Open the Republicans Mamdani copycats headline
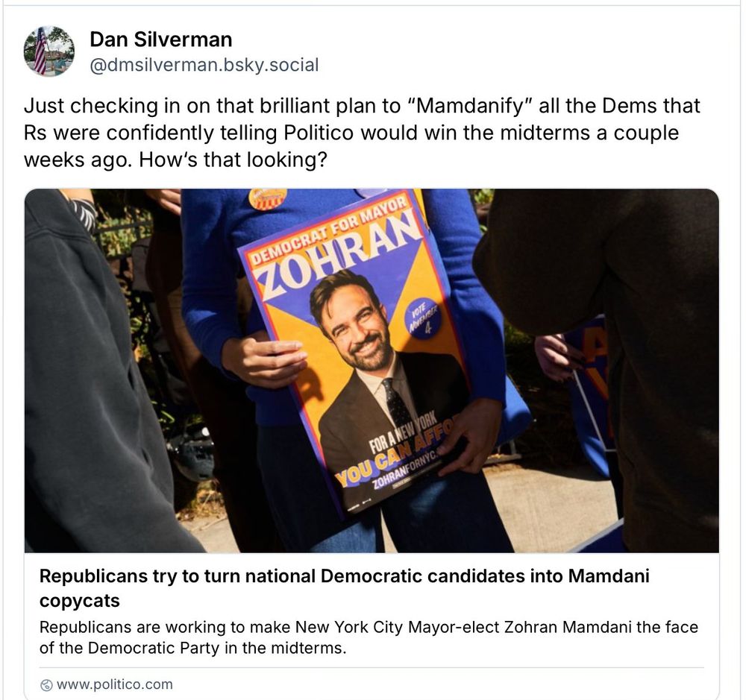Image resolution: width=746 pixels, height=700 pixels. [x=344, y=588]
